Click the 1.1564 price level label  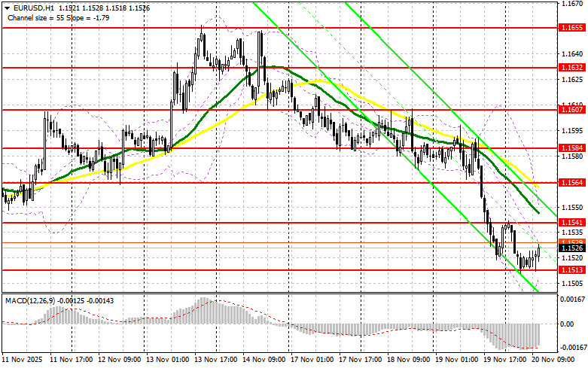(x=572, y=183)
